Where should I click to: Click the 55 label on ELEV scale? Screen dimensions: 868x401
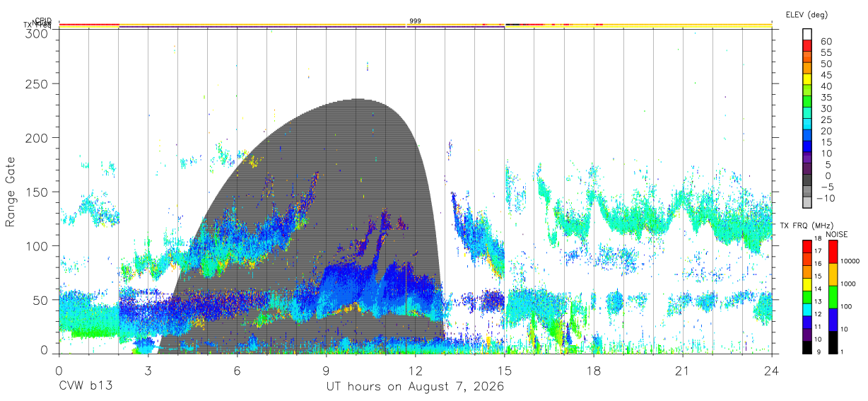pyautogui.click(x=826, y=53)
